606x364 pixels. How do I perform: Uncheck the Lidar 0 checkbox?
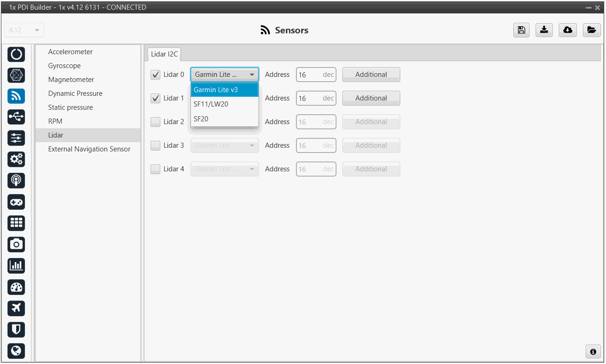[156, 75]
